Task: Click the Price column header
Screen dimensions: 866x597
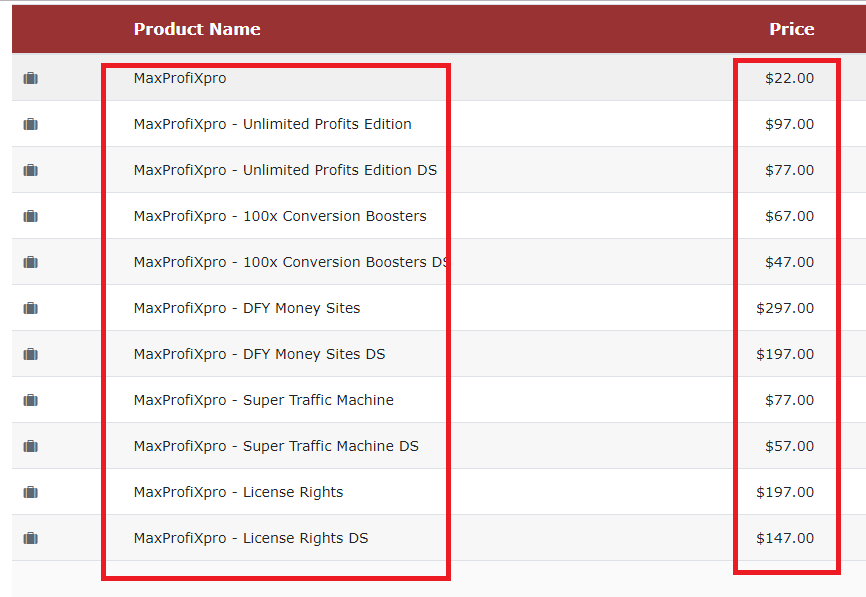Action: click(x=791, y=29)
